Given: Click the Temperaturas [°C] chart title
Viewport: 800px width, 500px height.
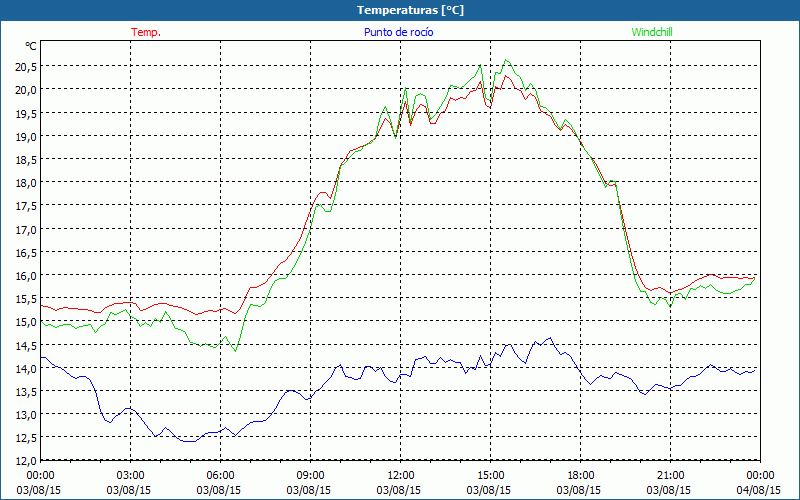Looking at the screenshot, I should click(x=410, y=10).
